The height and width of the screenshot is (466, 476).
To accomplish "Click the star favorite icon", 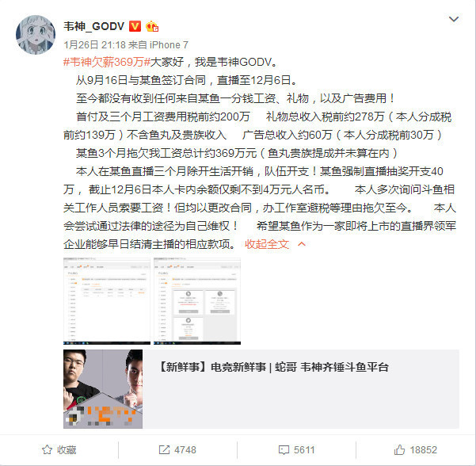I will (47, 449).
